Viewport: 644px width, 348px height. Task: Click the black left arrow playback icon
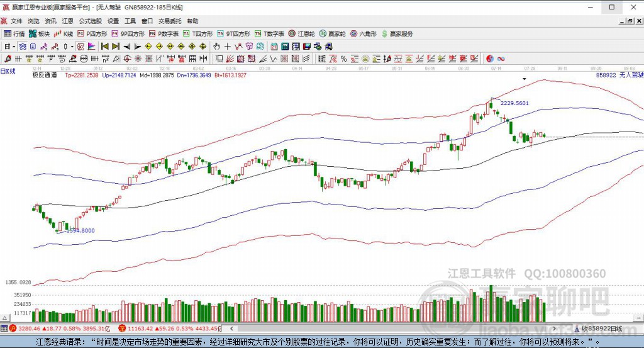pyautogui.click(x=127, y=47)
